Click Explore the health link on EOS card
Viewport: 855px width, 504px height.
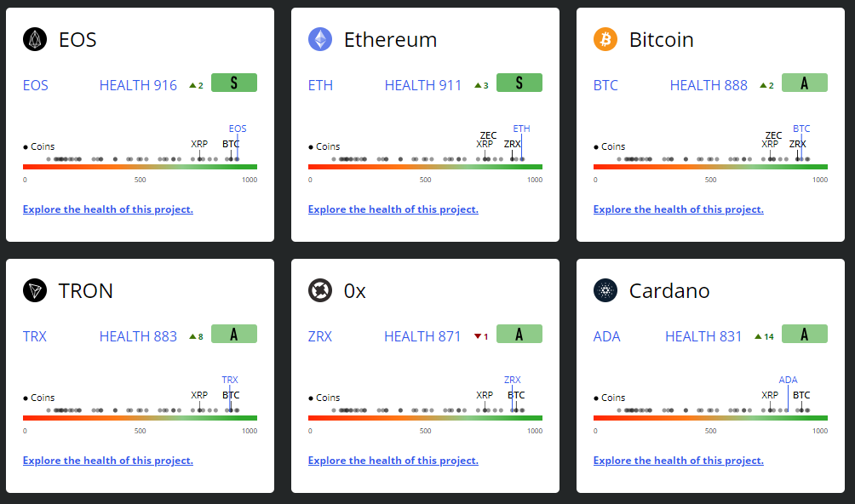coord(107,209)
